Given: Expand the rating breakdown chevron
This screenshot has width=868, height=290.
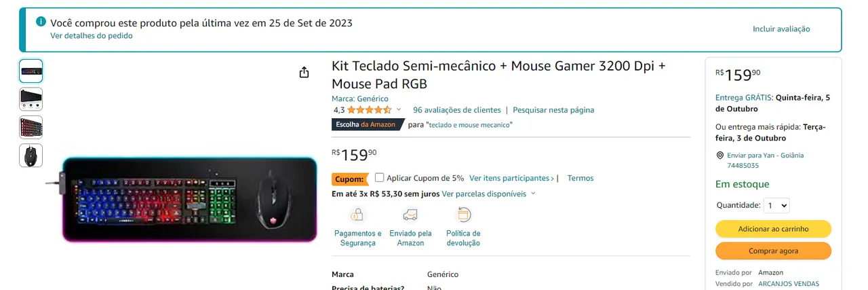Looking at the screenshot, I should click(399, 110).
